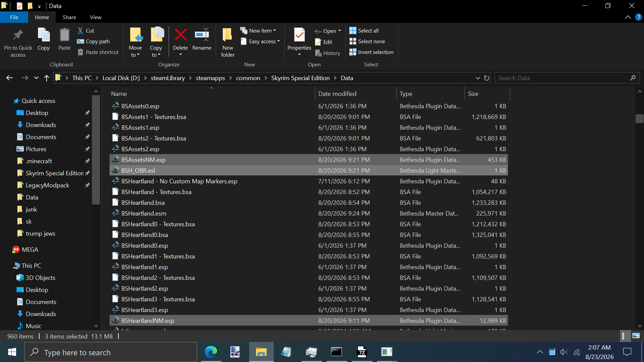Screen dimensions: 644x362
Task: Sort files by the Type column
Action: click(430, 94)
